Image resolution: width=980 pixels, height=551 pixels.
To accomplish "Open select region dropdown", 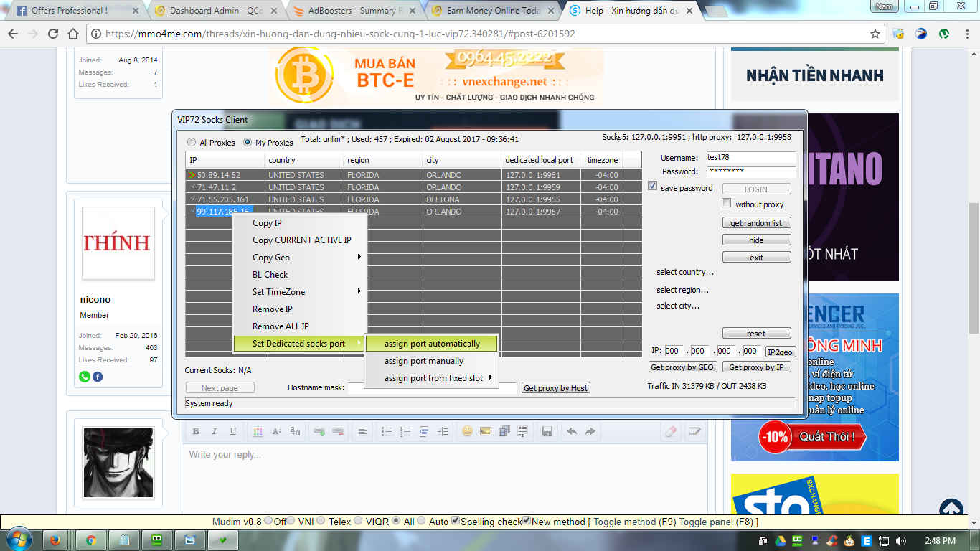I will (682, 290).
